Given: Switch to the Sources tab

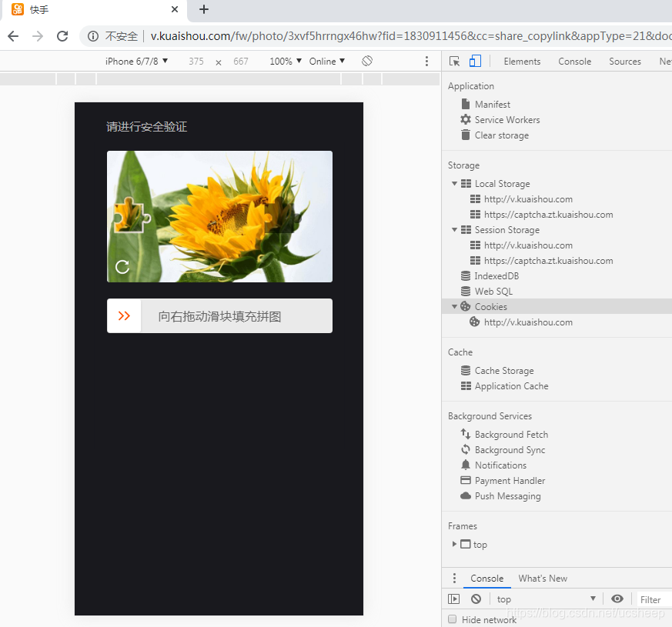Looking at the screenshot, I should (625, 62).
